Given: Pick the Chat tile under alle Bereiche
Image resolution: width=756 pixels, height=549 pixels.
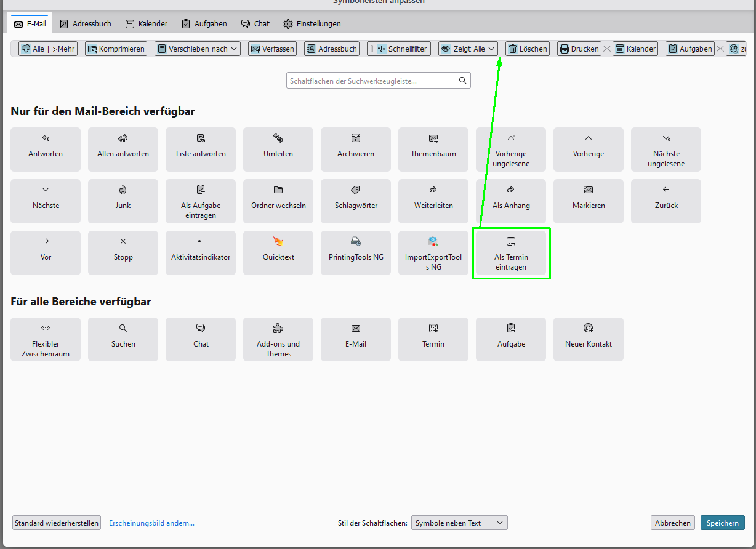Looking at the screenshot, I should (201, 339).
